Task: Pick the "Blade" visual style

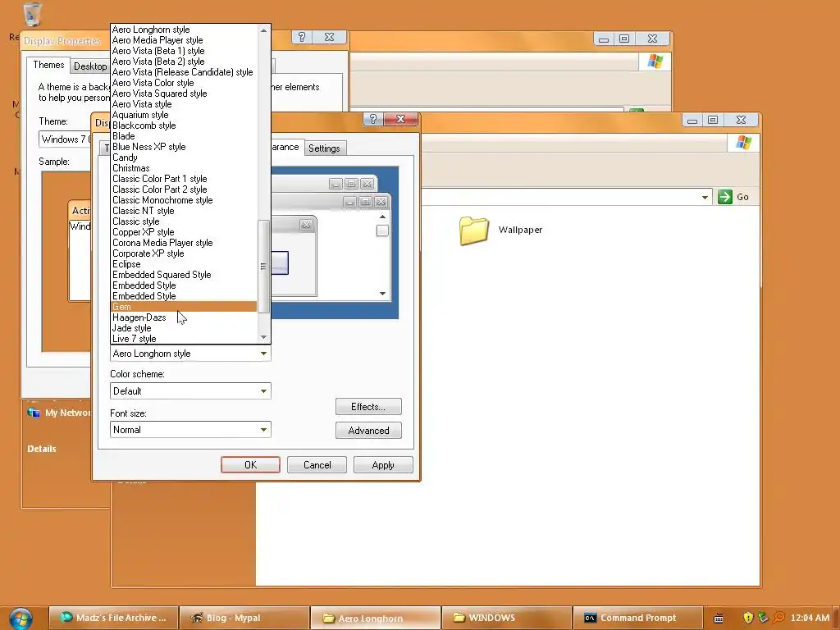Action: click(183, 136)
